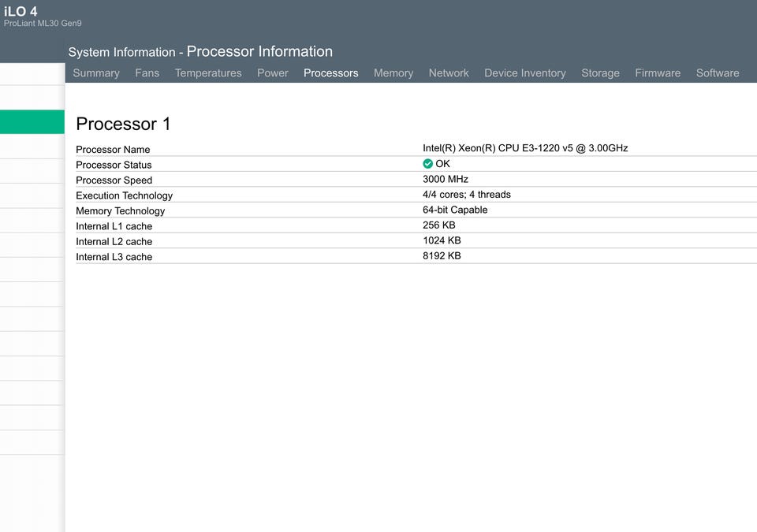757x532 pixels.
Task: Show the Device Inventory tab
Action: pyautogui.click(x=525, y=73)
